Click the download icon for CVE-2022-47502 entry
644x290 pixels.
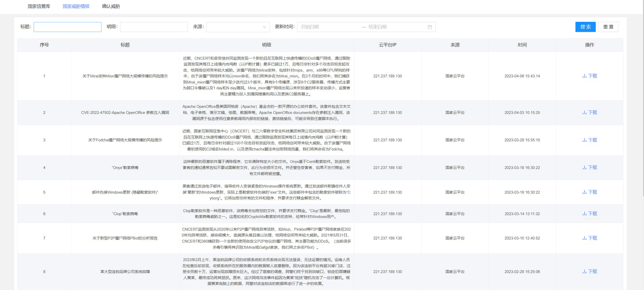tap(590, 112)
